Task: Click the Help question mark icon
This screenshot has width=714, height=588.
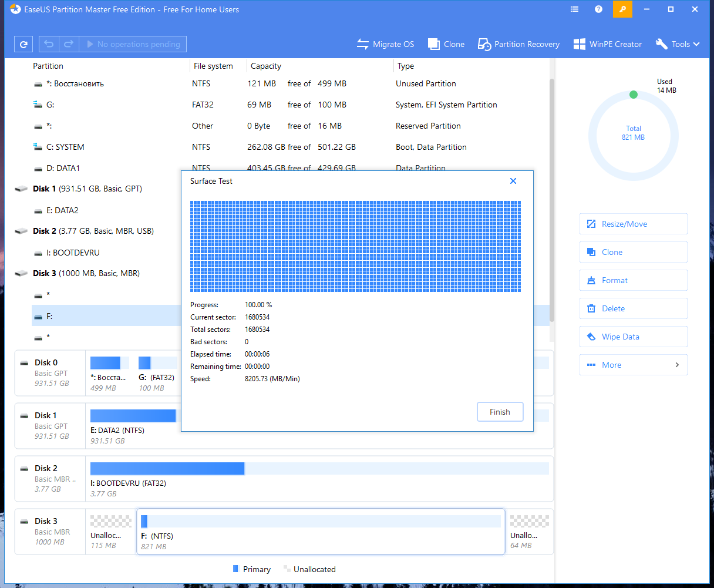Action: click(598, 9)
